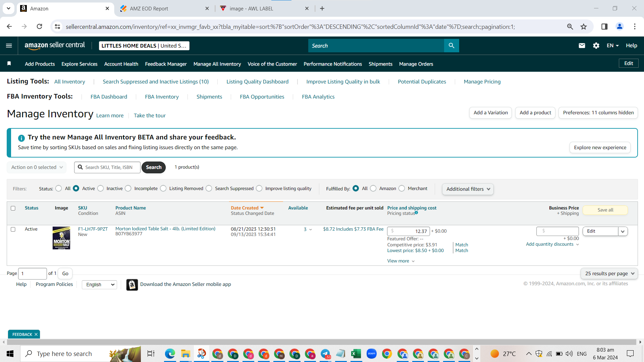Viewport: 644px width, 362px height.
Task: Select Fulfilled By Merchant radio button
Action: point(402,188)
